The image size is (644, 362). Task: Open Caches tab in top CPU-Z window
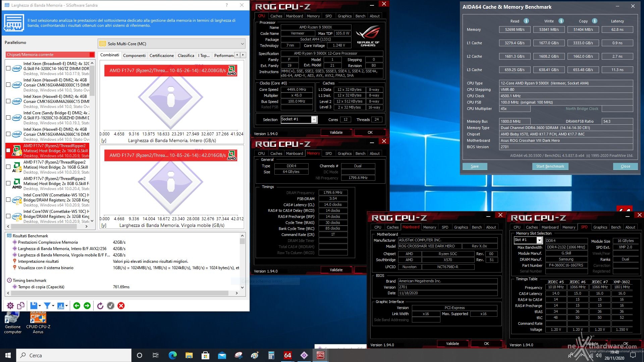(276, 16)
